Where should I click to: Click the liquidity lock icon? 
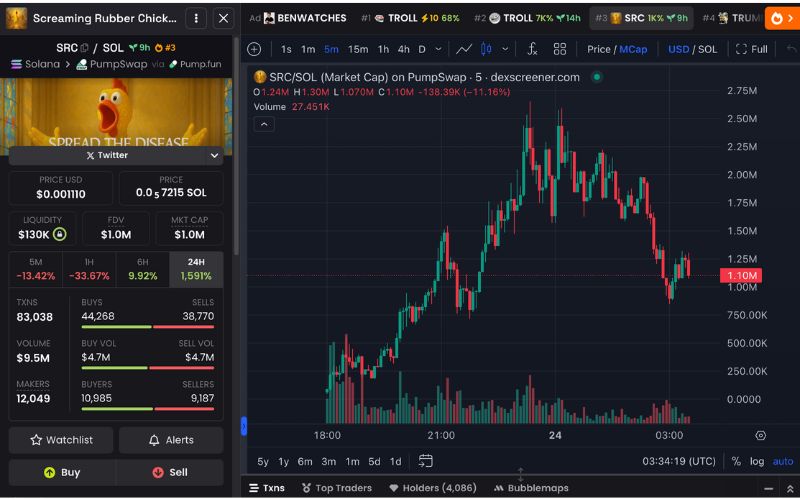point(60,234)
